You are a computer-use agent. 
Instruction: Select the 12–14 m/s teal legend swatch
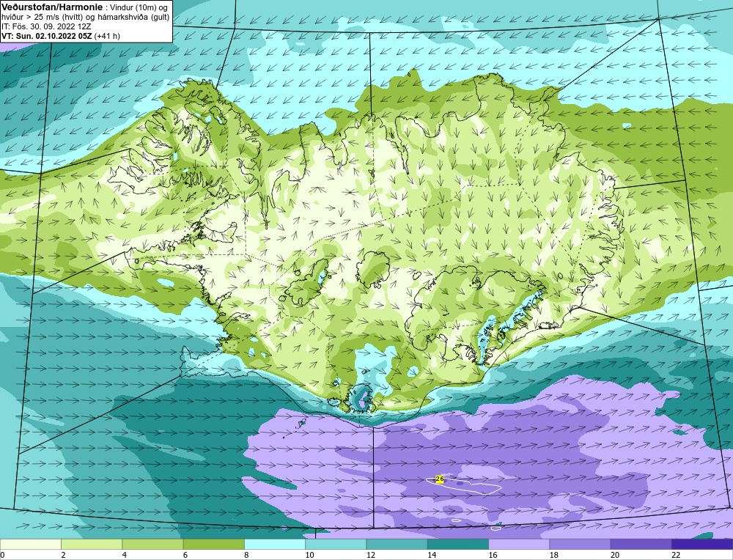click(397, 545)
